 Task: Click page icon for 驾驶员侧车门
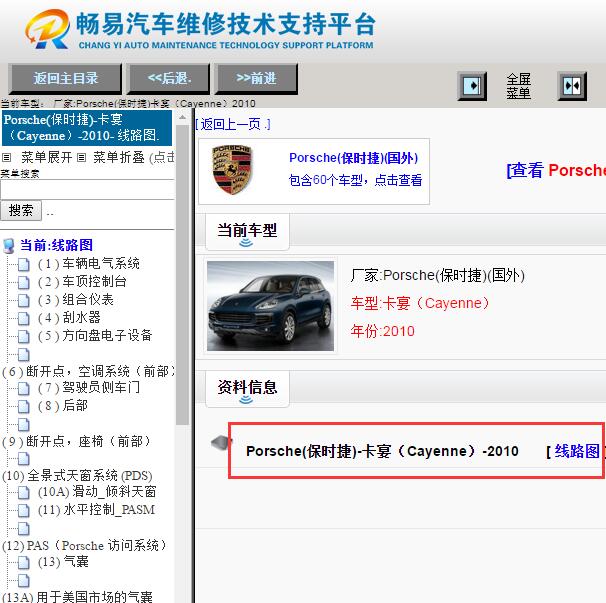click(24, 388)
